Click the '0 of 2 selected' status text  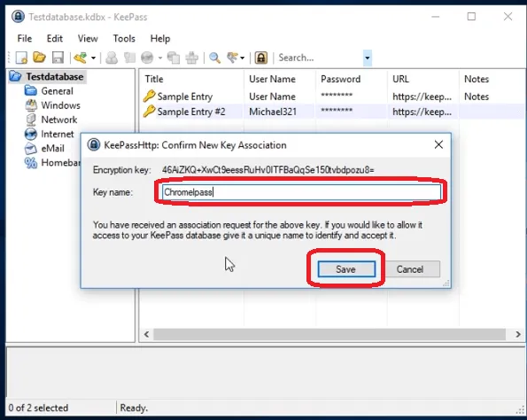[x=38, y=408]
